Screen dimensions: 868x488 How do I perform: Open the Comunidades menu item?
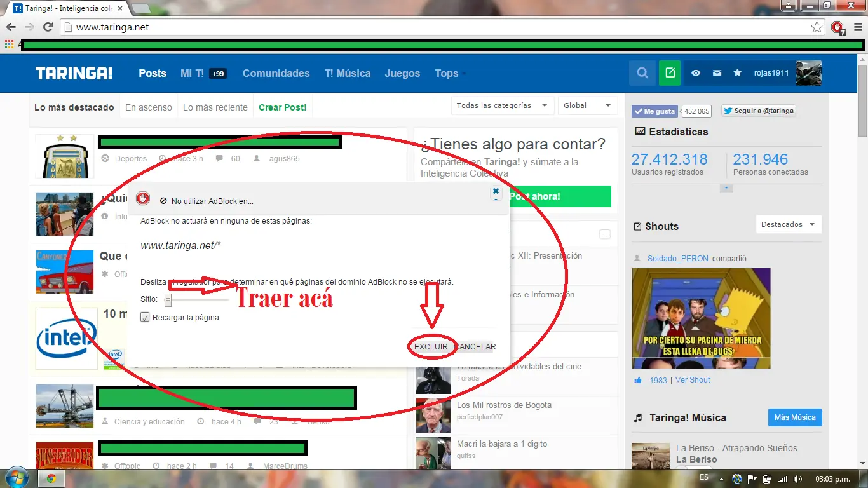pyautogui.click(x=276, y=73)
